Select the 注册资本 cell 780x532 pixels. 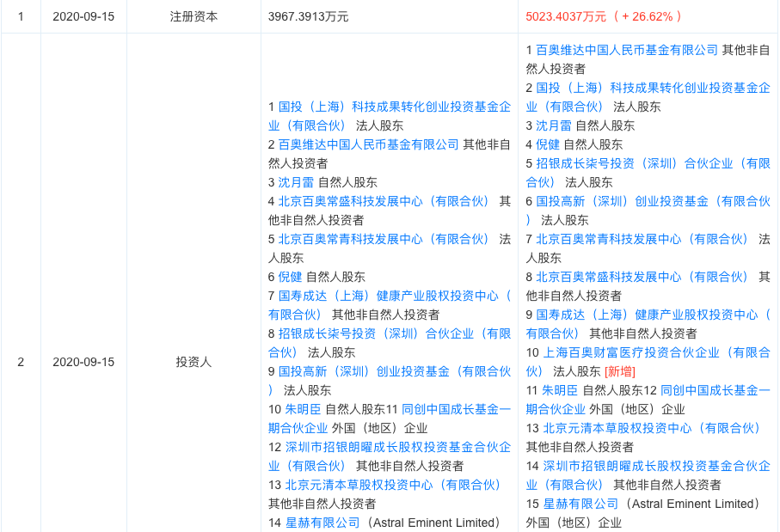tap(193, 16)
